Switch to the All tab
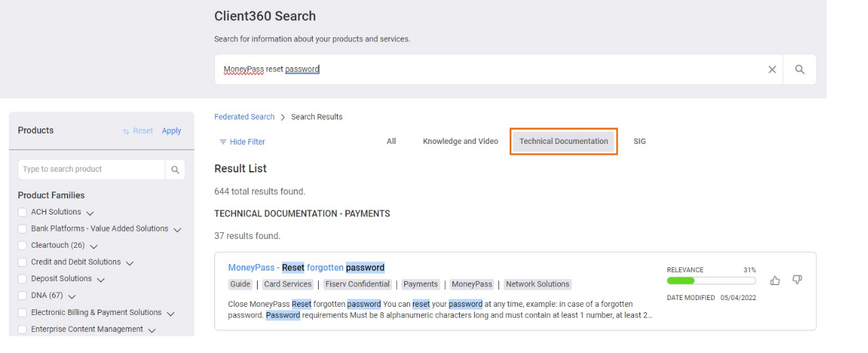868x353 pixels. (391, 141)
